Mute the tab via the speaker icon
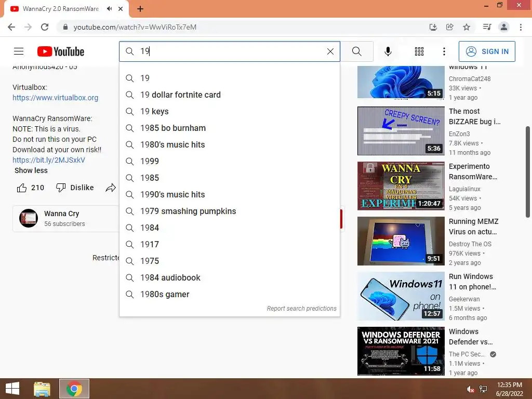This screenshot has width=532, height=399. click(109, 9)
